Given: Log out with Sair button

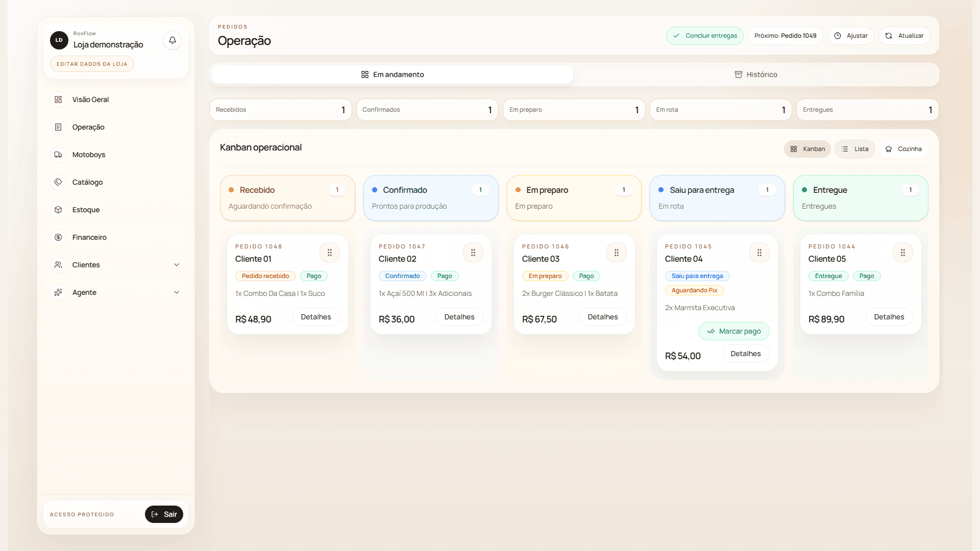Looking at the screenshot, I should [x=164, y=514].
